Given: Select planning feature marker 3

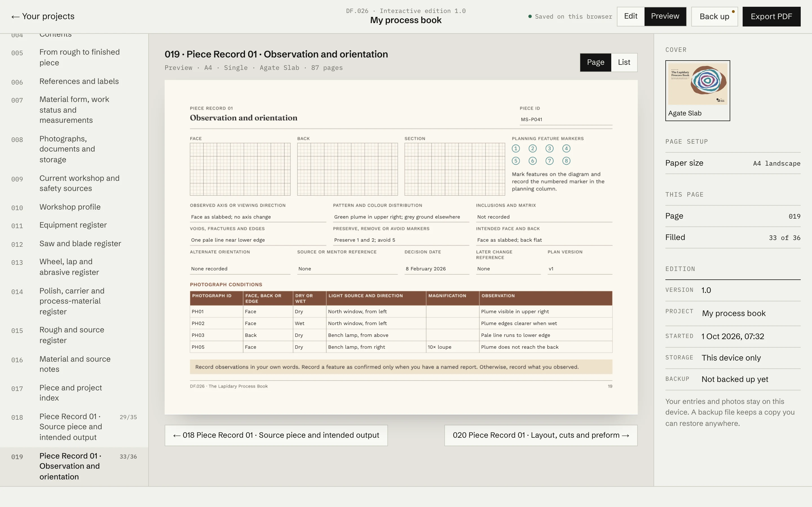Looking at the screenshot, I should point(549,148).
